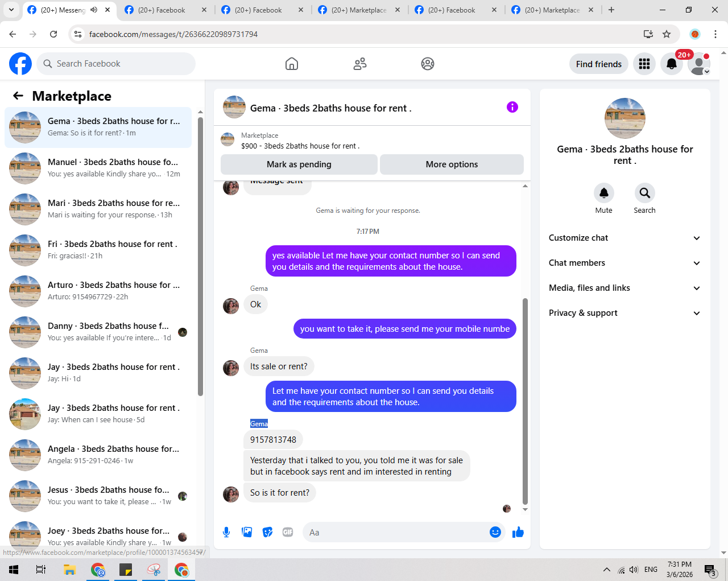Screen dimensions: 728x581
Task: Send a thumbs up like
Action: tap(518, 532)
